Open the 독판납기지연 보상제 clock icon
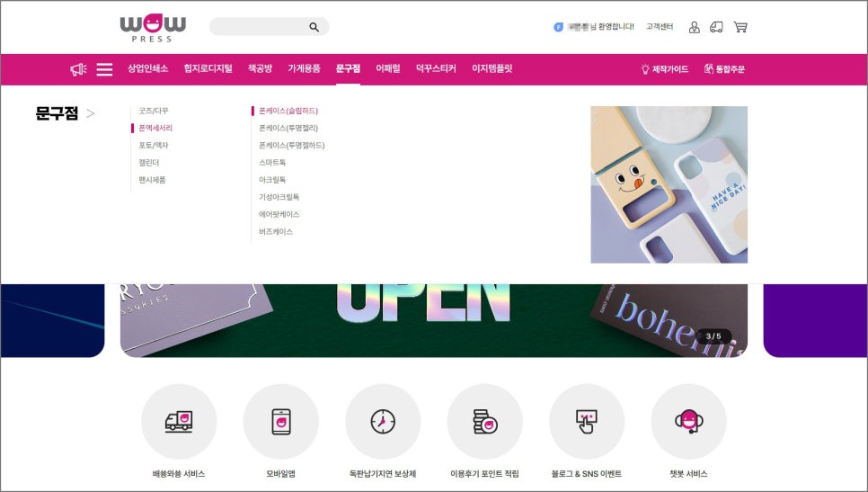868x492 pixels. 383,421
